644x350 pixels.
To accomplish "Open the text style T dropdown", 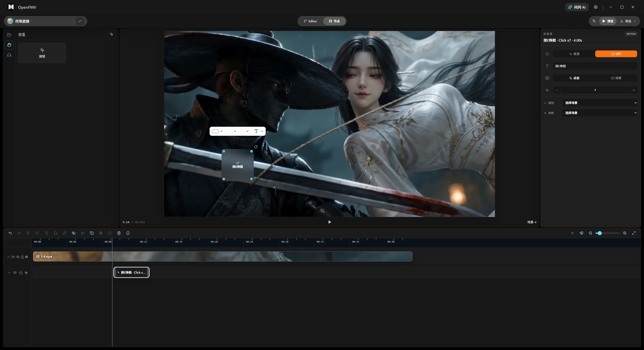I will pyautogui.click(x=258, y=131).
